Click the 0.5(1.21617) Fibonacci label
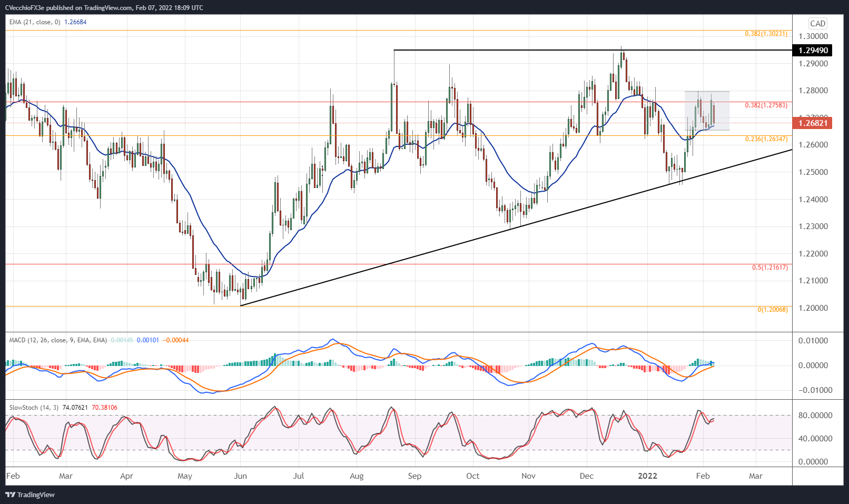The image size is (849, 504). click(x=769, y=268)
